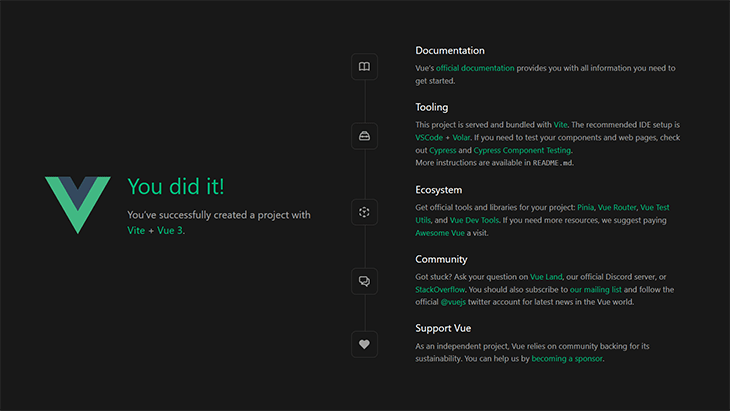Visit the Pinia link in Ecosystem
Viewport: 730px width, 411px height.
(585, 207)
